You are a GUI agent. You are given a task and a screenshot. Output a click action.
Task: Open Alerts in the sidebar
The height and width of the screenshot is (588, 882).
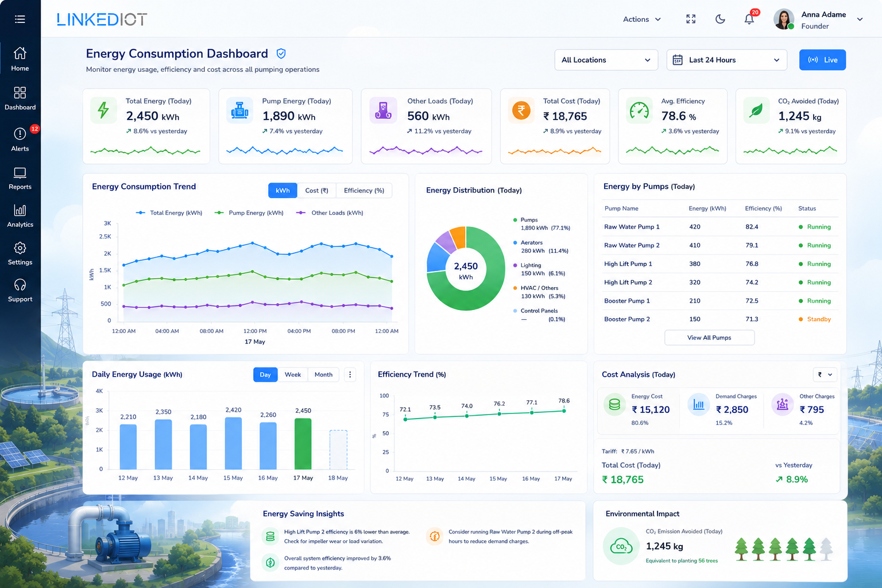click(20, 139)
